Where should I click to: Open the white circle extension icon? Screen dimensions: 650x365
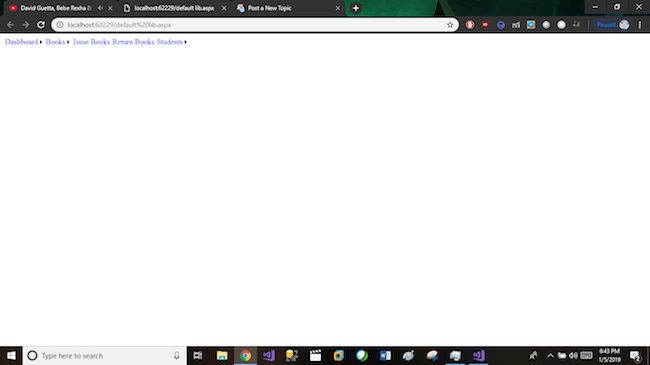(x=561, y=25)
